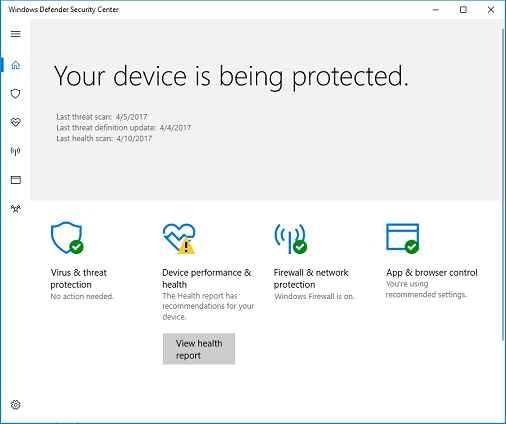Viewport: 506px width, 424px height.
Task: Open Settings gear at bottom of sidebar
Action: click(16, 405)
